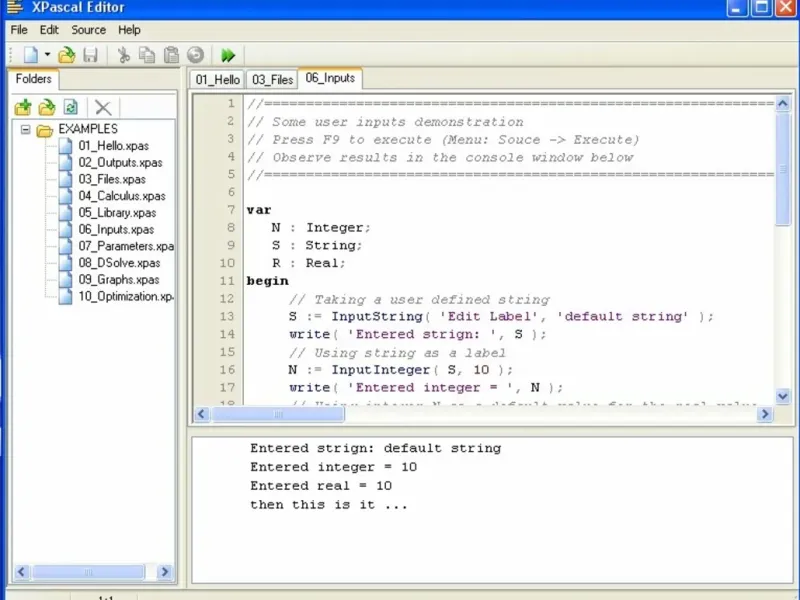The image size is (800, 600).
Task: Refresh the folder list icon
Action: (70, 107)
